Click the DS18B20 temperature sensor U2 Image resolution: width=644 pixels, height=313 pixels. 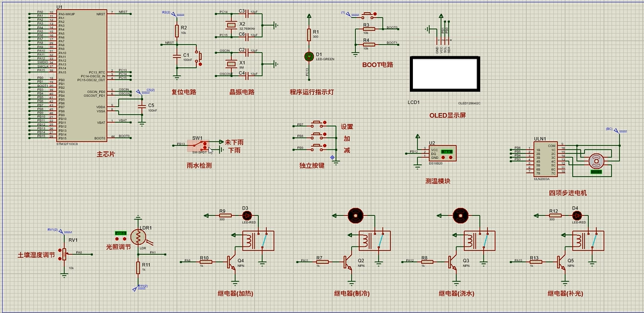(x=442, y=153)
